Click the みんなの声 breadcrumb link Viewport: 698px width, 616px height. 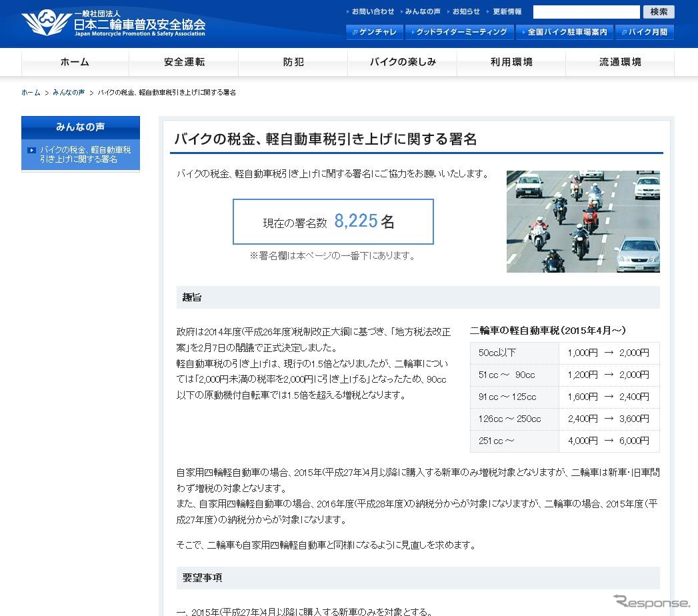point(69,93)
